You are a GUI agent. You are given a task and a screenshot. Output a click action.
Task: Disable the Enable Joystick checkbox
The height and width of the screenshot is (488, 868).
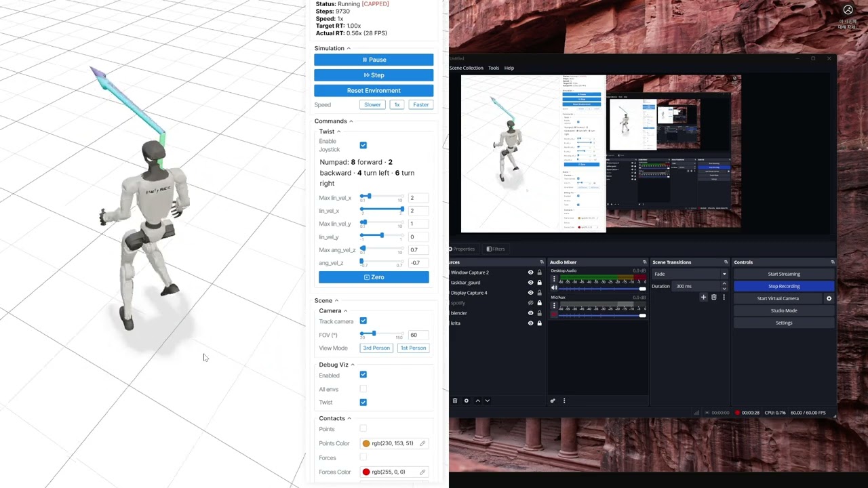coord(363,145)
